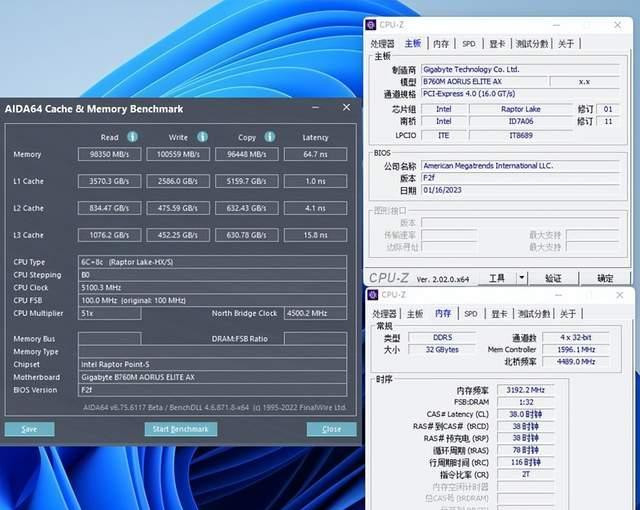
Task: Click the CPU Type field 6C+8c Raptor Lake
Action: (x=212, y=262)
